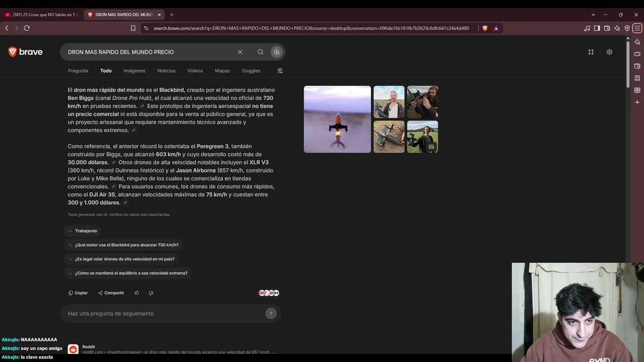Open Brave Talk video icon in sidebar

(x=637, y=54)
